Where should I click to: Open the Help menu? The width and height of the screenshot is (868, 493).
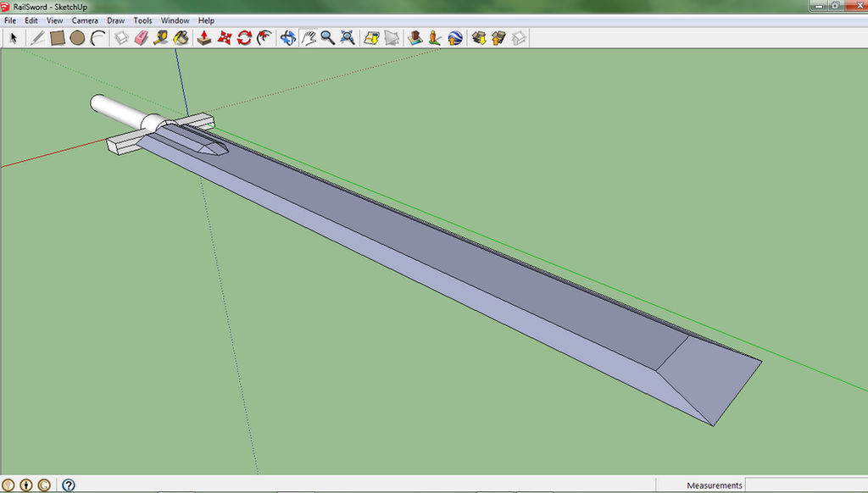[x=206, y=20]
